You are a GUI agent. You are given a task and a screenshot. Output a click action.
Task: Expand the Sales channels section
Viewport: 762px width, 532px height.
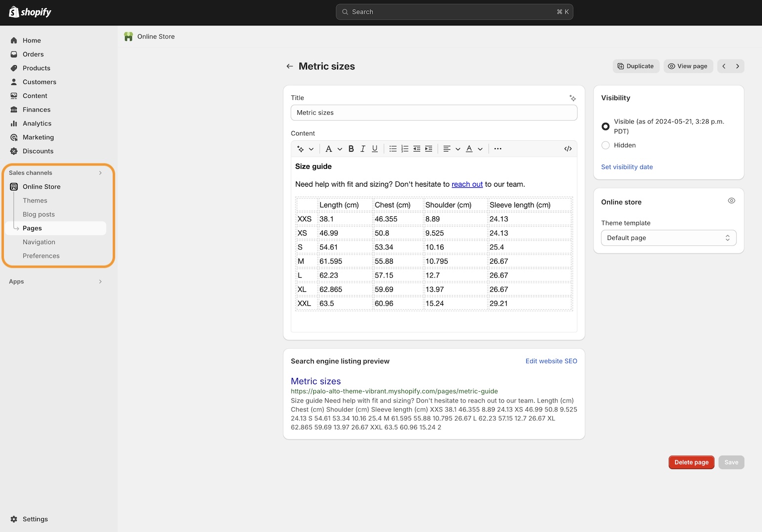(100, 173)
